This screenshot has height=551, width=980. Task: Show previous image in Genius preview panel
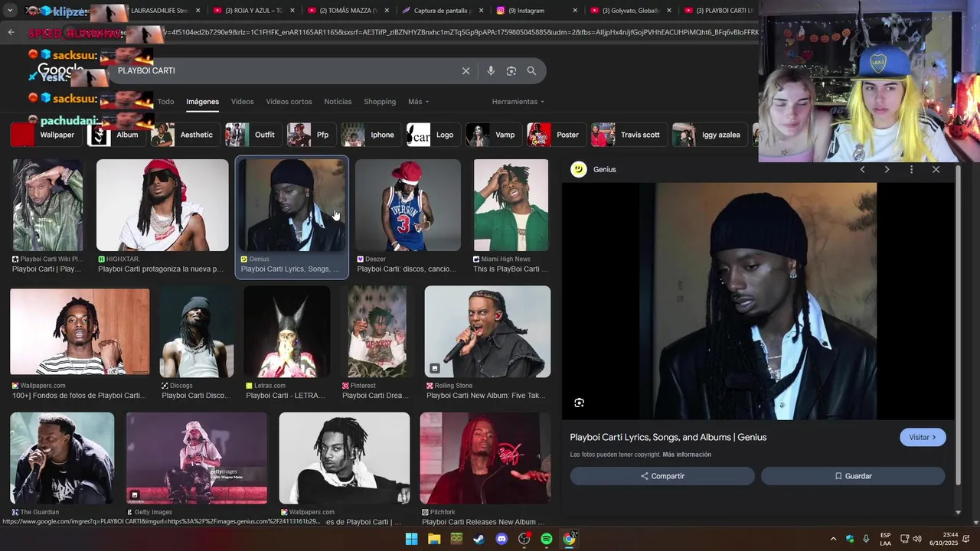pyautogui.click(x=862, y=170)
